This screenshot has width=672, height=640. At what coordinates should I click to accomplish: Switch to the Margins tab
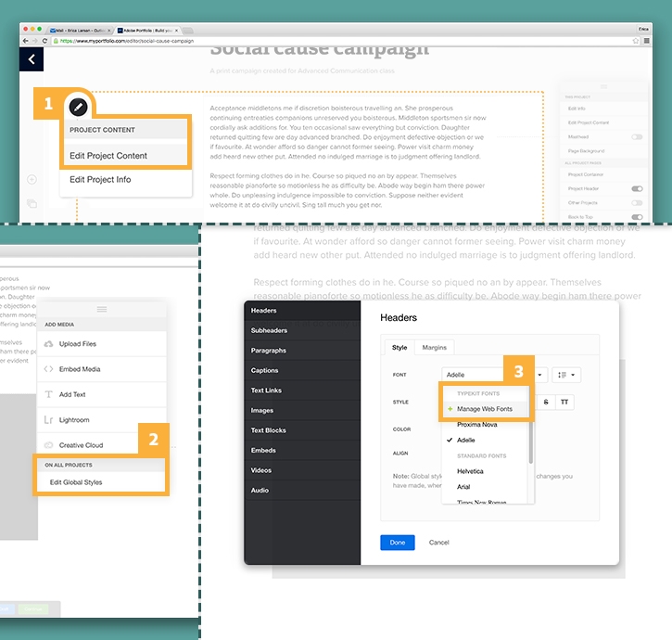pyautogui.click(x=434, y=348)
